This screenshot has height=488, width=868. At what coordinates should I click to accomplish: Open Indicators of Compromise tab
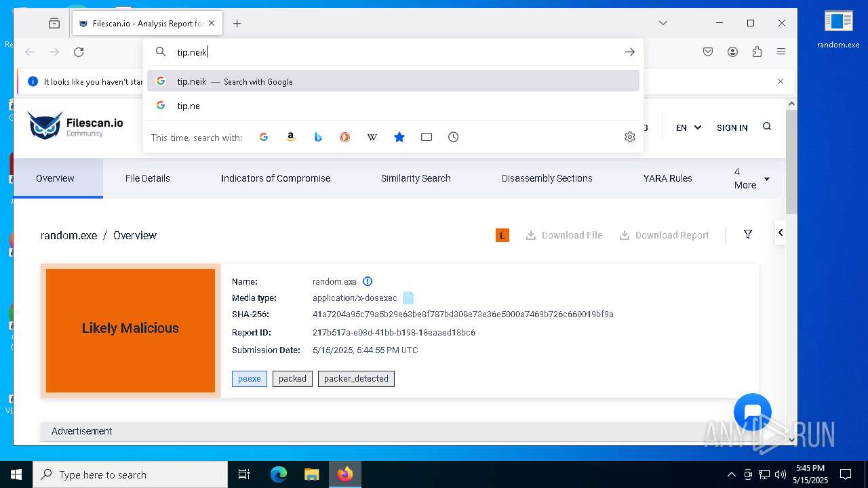275,178
